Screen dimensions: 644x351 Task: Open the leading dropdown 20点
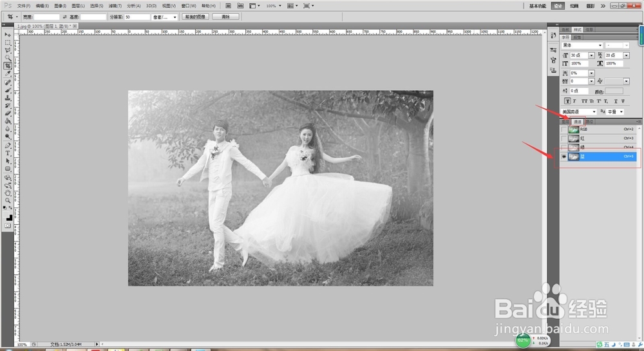pyautogui.click(x=627, y=55)
